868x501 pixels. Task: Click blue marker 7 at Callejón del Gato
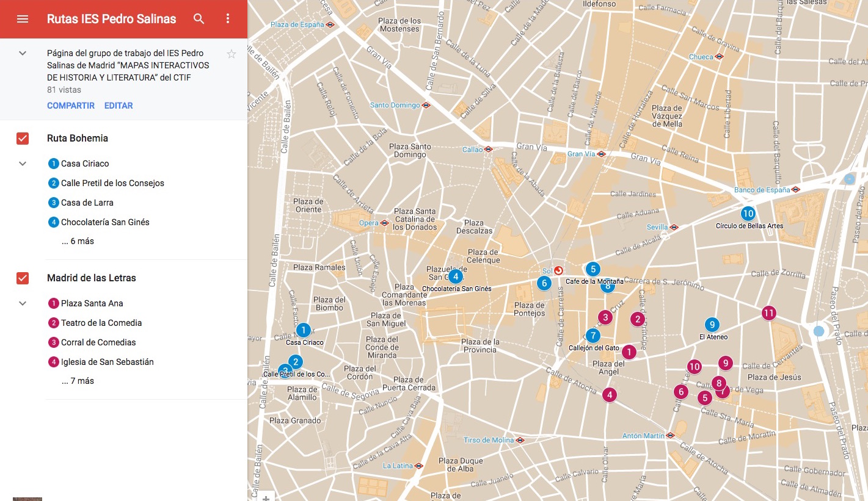593,336
